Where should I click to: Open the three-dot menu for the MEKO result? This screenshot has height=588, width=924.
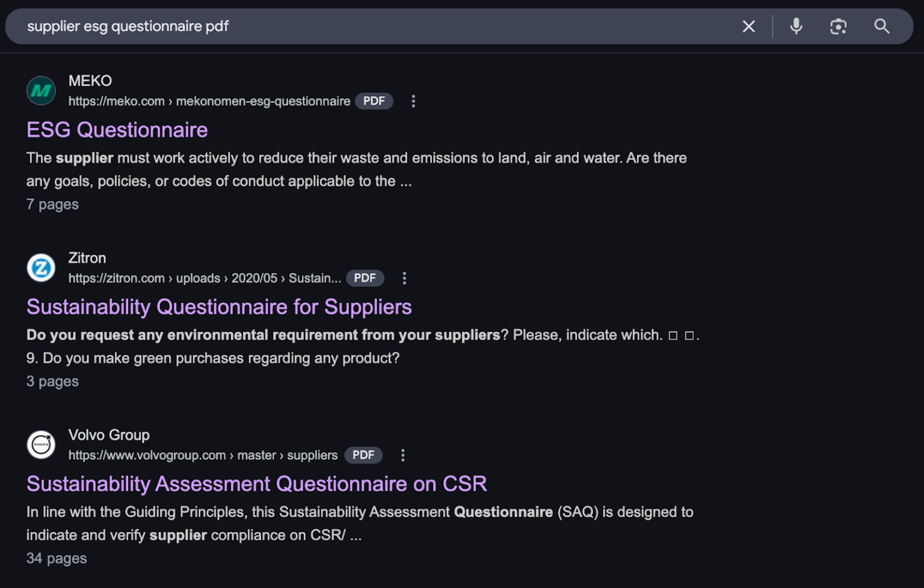pos(413,101)
